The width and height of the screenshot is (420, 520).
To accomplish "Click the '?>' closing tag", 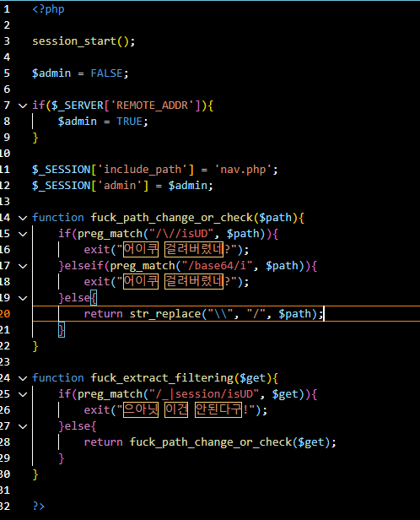I will [x=39, y=506].
